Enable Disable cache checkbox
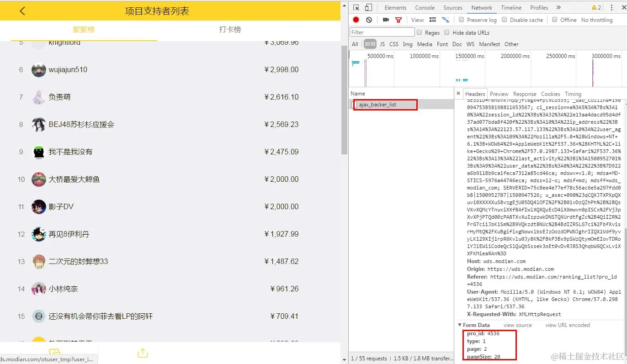 click(x=505, y=20)
